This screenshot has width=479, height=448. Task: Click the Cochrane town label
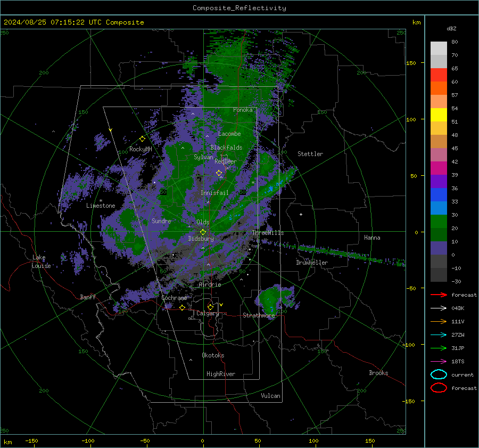(174, 298)
